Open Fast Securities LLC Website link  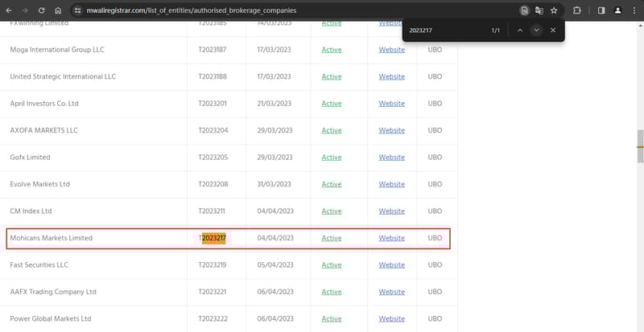pos(391,265)
